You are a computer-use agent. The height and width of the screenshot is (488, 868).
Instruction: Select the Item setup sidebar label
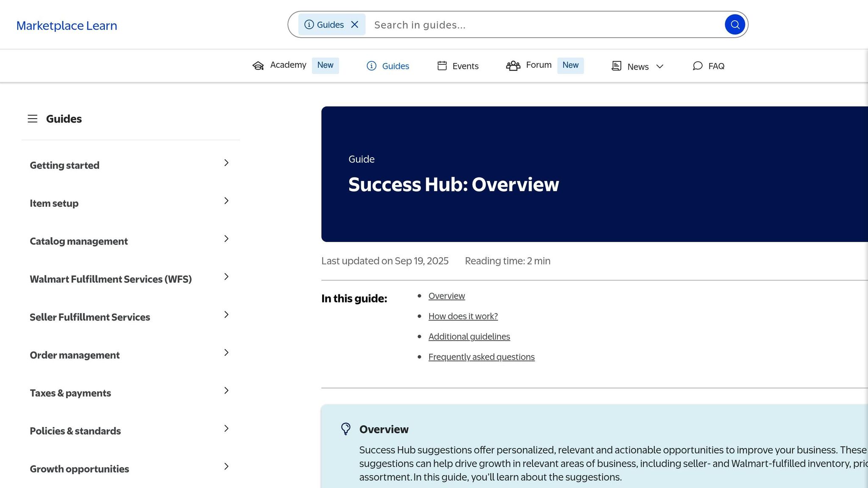click(x=54, y=203)
